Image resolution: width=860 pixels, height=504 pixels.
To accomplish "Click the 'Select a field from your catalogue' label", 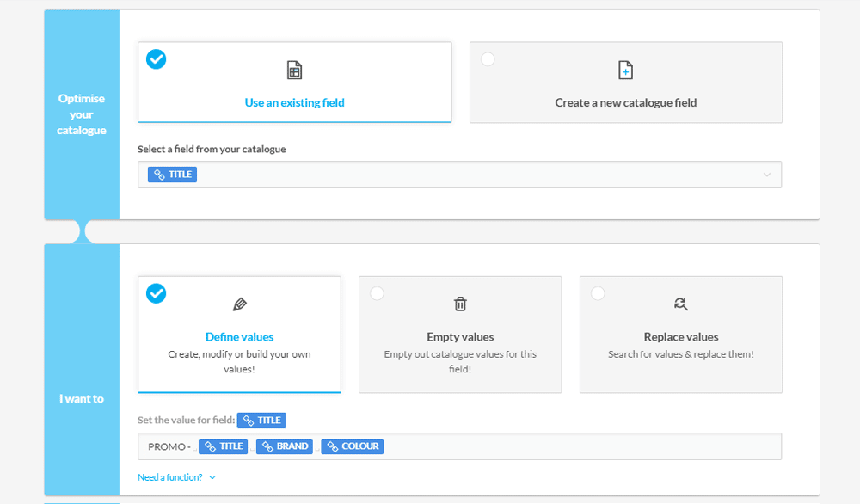I will [x=212, y=149].
